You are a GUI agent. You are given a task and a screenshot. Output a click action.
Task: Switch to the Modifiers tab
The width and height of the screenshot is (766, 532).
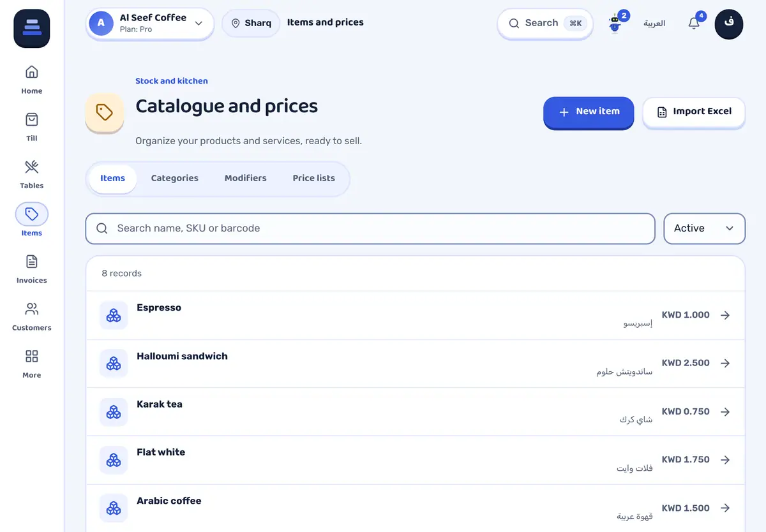coord(245,178)
